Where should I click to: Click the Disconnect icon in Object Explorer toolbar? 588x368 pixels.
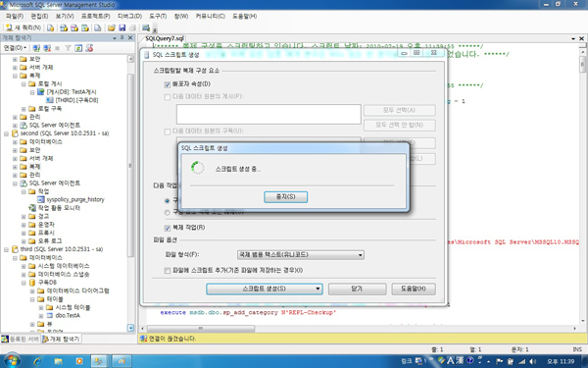click(47, 48)
